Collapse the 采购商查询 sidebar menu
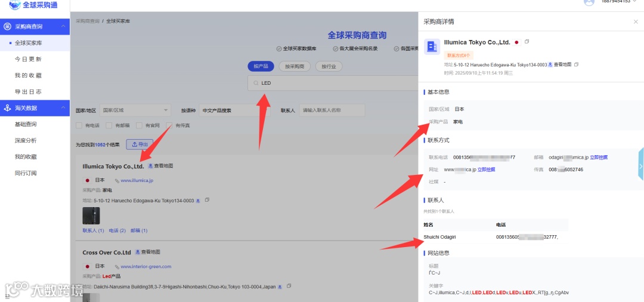Viewport: 644px width, 302px height. click(63, 27)
